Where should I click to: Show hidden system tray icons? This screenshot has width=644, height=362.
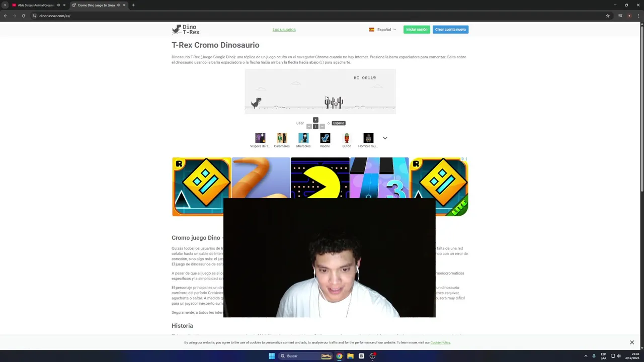click(586, 356)
